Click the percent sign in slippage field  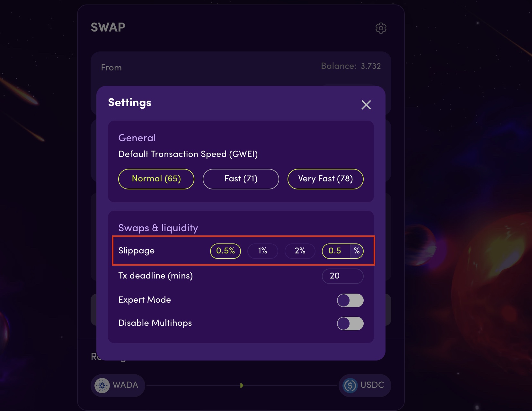(x=357, y=251)
